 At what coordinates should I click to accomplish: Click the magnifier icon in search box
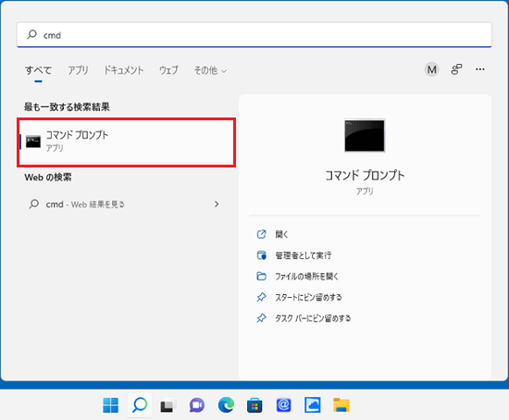(x=31, y=34)
